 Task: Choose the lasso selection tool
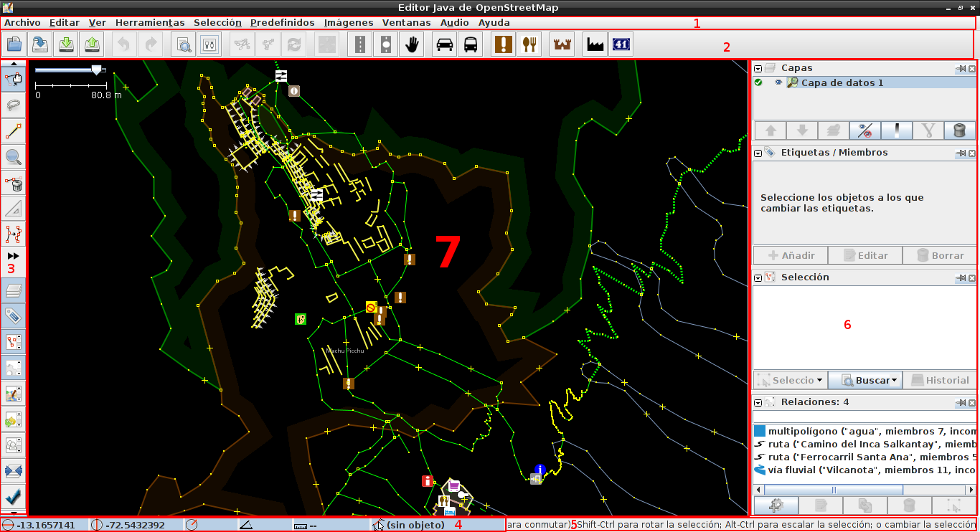click(x=14, y=105)
